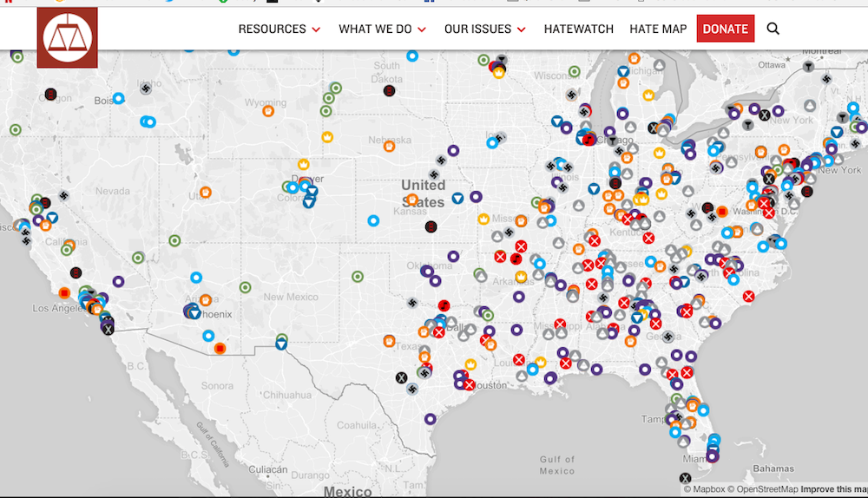Click the black marker in South Dakota
This screenshot has height=498, width=868.
point(389,90)
